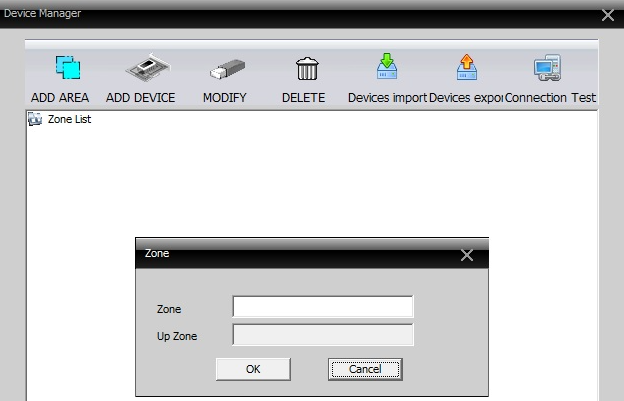624x401 pixels.
Task: Confirm the zone with the OK button
Action: [253, 369]
